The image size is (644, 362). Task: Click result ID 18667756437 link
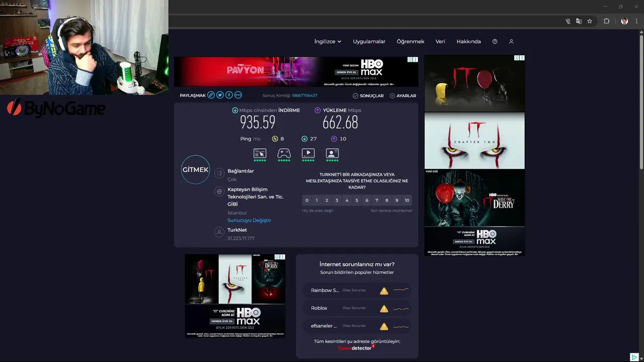pyautogui.click(x=304, y=96)
